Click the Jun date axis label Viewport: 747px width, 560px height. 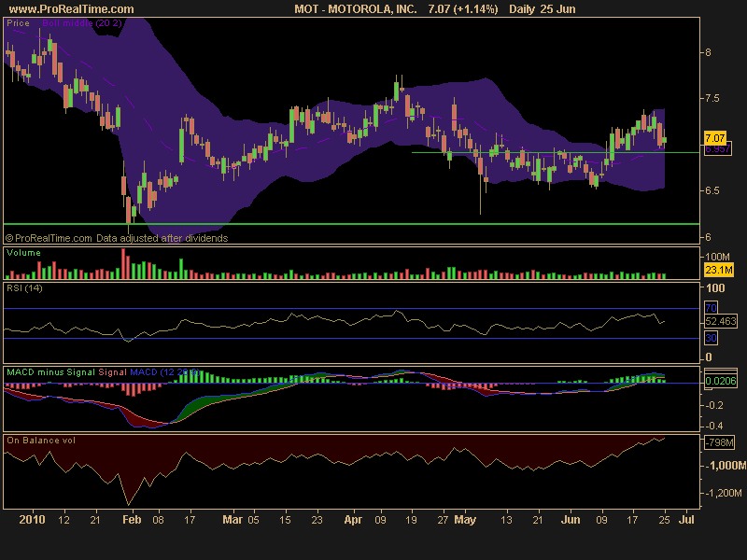pos(571,520)
